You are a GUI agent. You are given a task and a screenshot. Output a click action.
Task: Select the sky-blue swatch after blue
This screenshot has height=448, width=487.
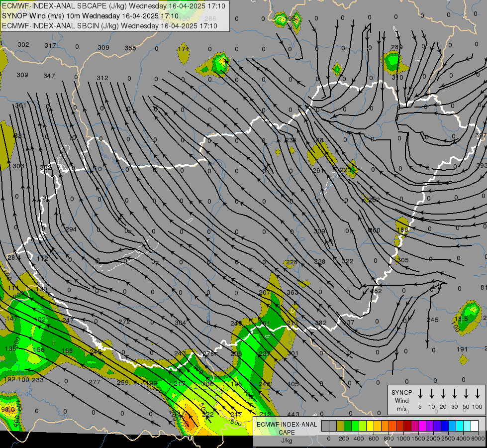coord(452,426)
